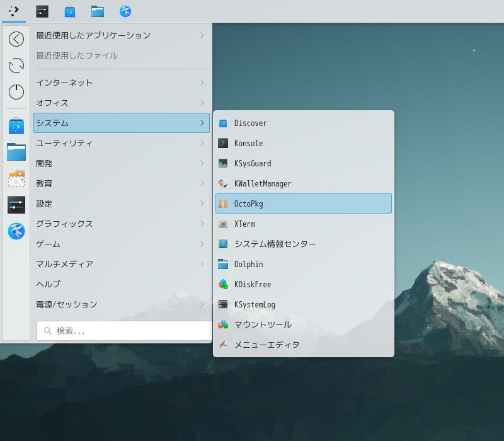Expand the インターネット category chevron
The width and height of the screenshot is (504, 441).
202,83
